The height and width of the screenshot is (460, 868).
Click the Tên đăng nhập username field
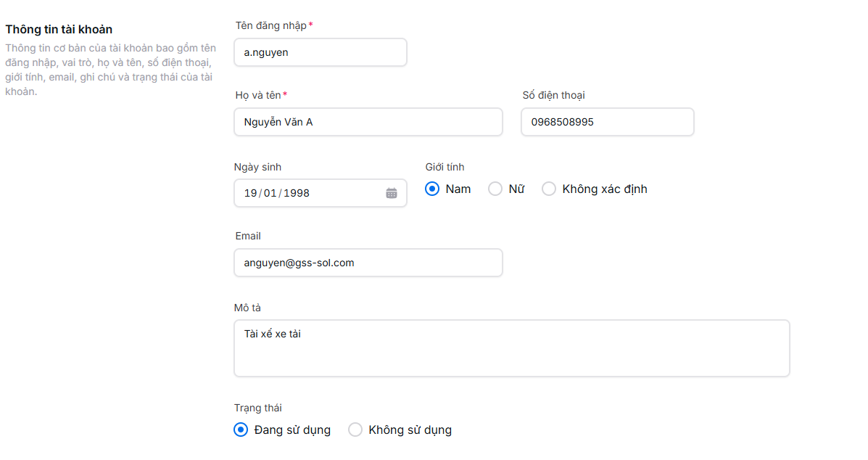[320, 52]
